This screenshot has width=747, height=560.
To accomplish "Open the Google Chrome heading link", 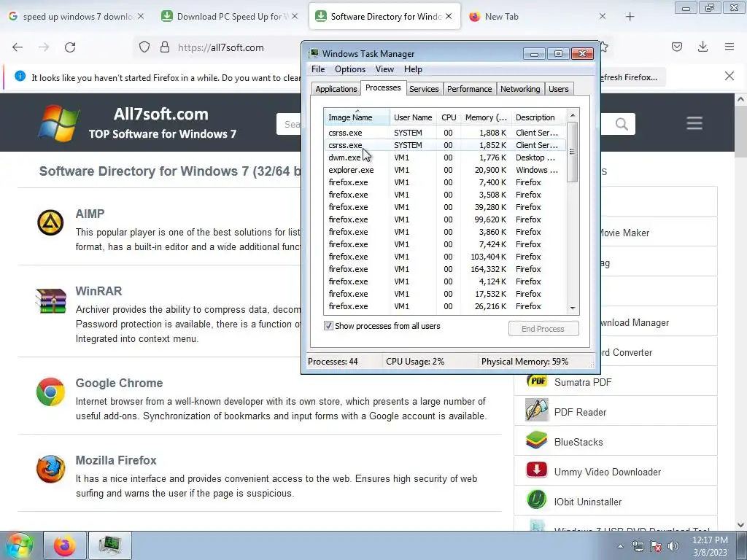I will tap(119, 383).
